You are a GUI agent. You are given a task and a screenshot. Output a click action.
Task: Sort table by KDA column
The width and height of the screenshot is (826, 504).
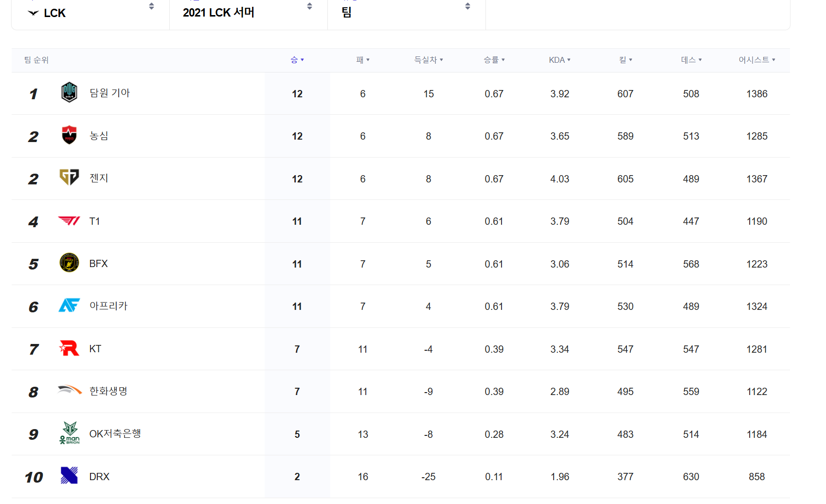click(560, 60)
